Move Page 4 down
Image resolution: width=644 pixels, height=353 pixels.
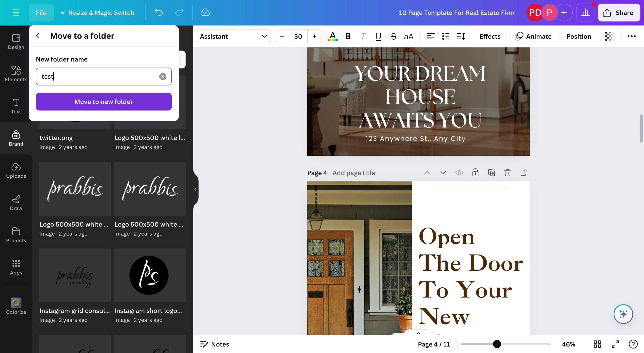click(443, 173)
